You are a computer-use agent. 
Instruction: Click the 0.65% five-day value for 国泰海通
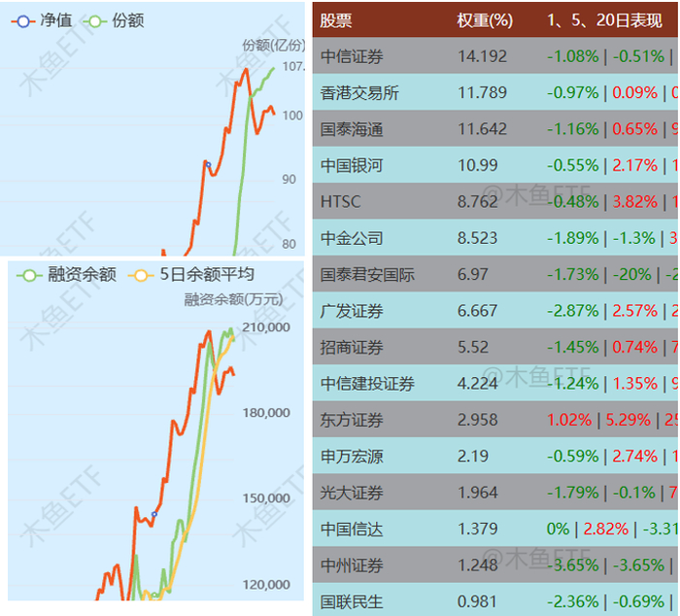click(x=635, y=129)
